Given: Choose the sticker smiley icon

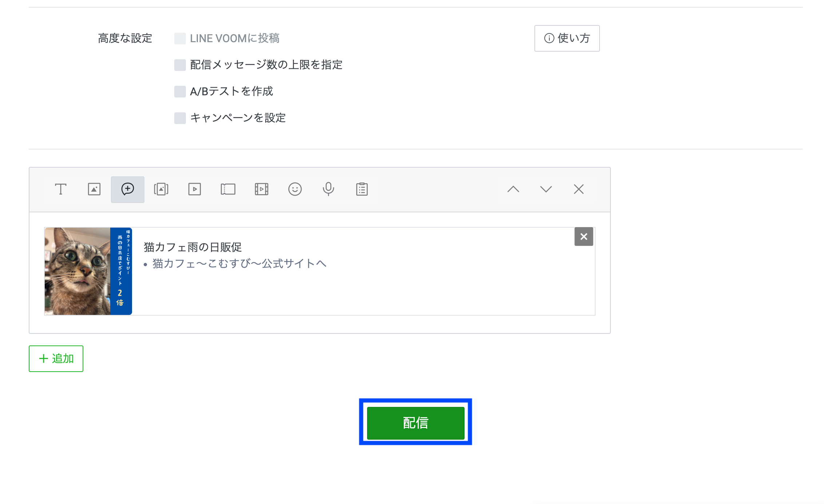Looking at the screenshot, I should pos(295,189).
